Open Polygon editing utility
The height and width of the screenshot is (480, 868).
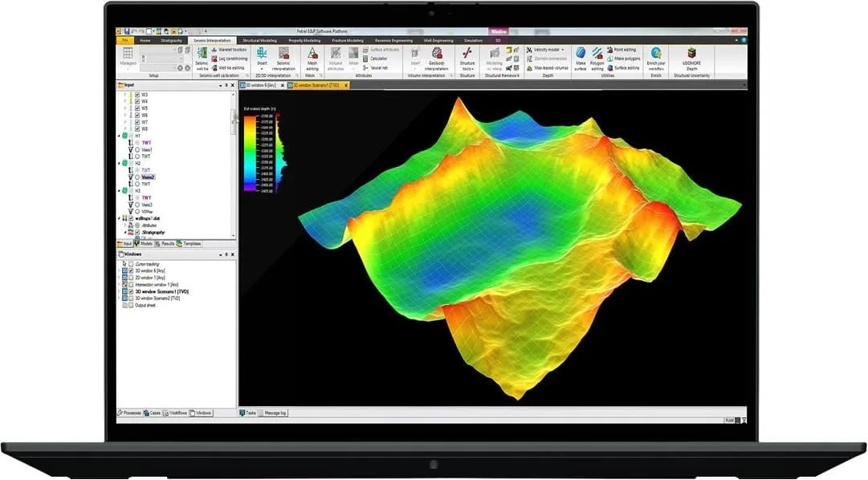click(x=597, y=58)
